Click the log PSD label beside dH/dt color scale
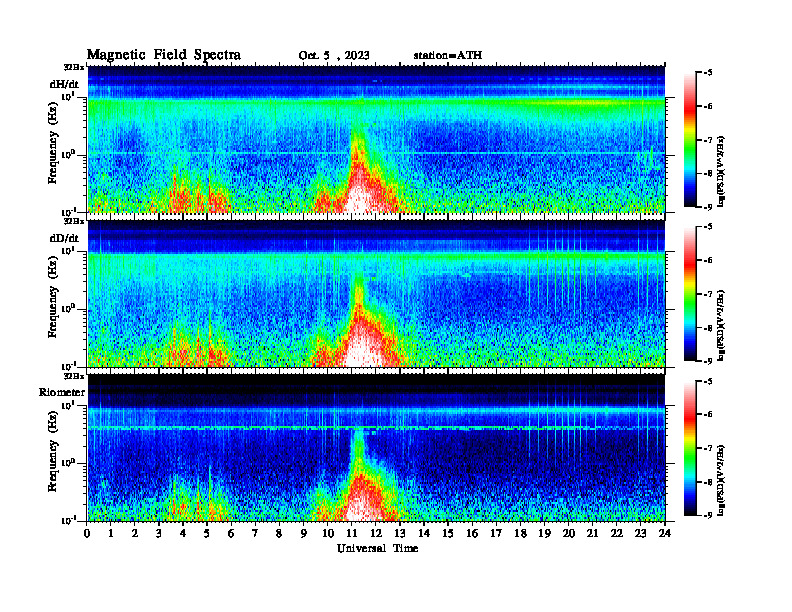 click(721, 171)
